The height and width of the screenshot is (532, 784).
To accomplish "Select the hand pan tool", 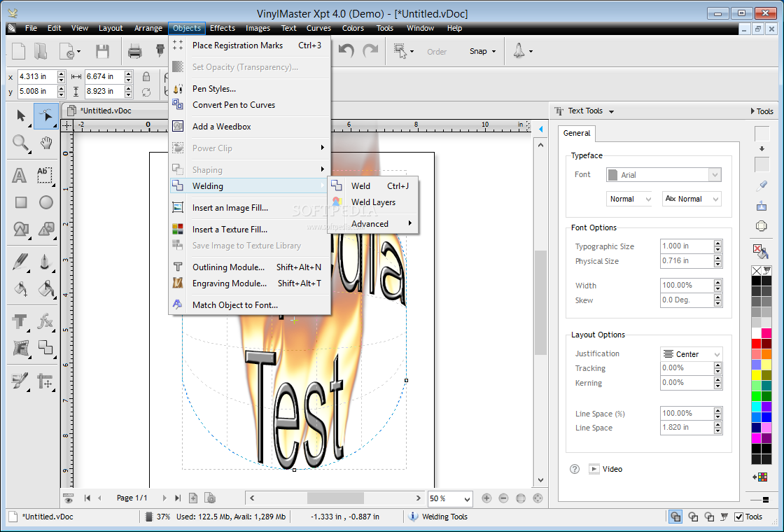I will click(46, 143).
